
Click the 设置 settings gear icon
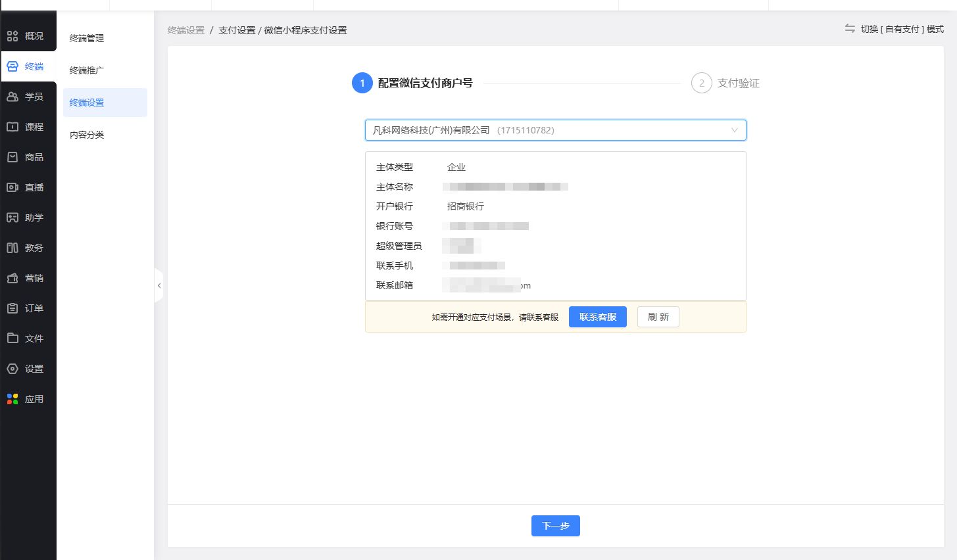pyautogui.click(x=12, y=369)
